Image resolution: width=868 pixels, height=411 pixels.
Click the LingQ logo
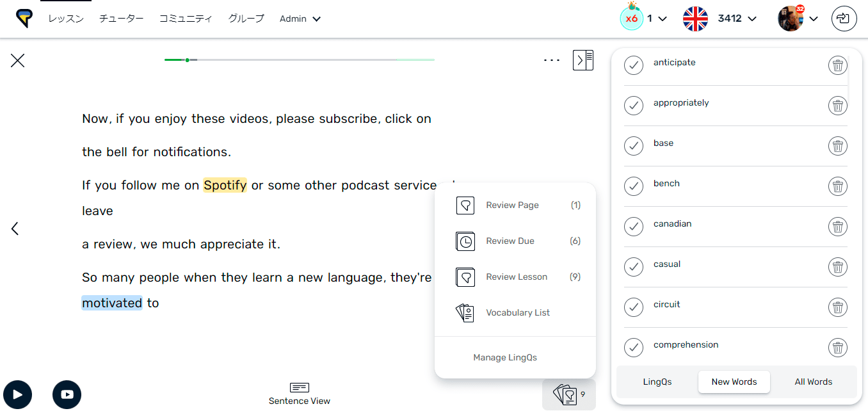24,18
